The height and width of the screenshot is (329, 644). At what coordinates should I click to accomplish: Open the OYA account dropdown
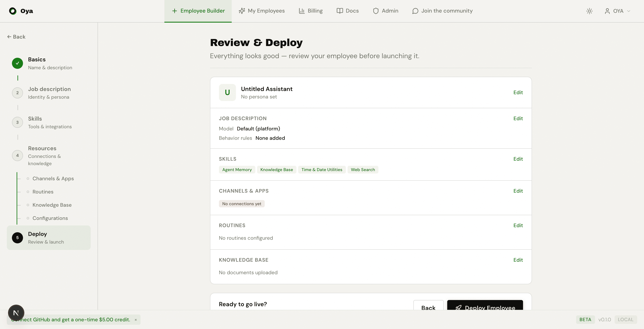[618, 11]
